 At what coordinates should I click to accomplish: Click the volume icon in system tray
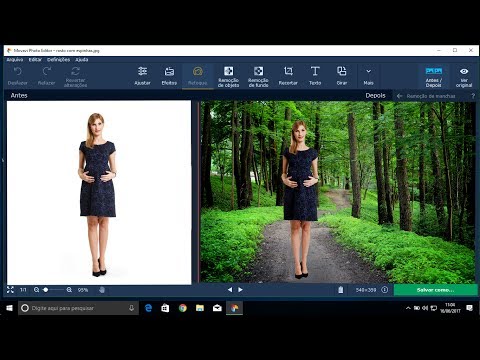(x=425, y=308)
